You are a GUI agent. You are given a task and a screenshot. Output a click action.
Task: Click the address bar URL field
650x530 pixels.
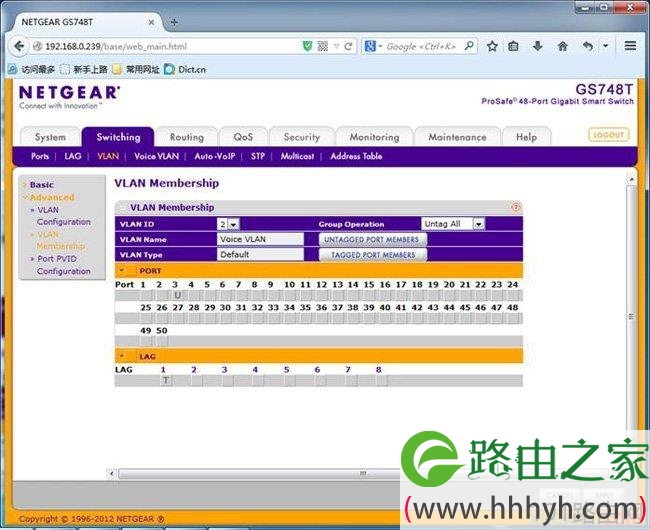166,46
